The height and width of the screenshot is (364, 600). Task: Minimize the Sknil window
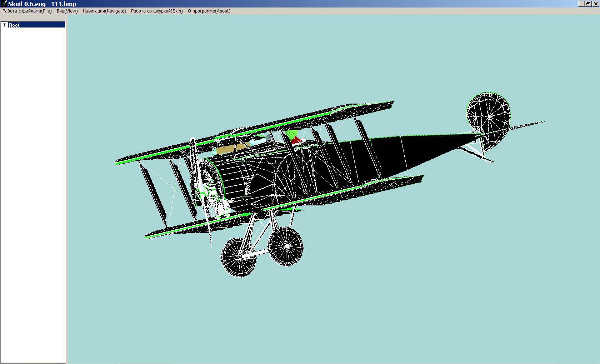point(581,4)
